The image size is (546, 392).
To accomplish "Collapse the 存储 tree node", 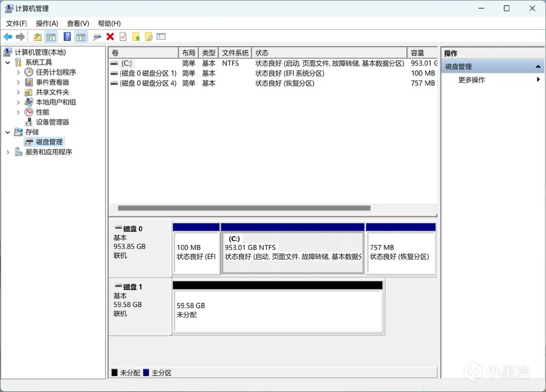I will 8,132.
